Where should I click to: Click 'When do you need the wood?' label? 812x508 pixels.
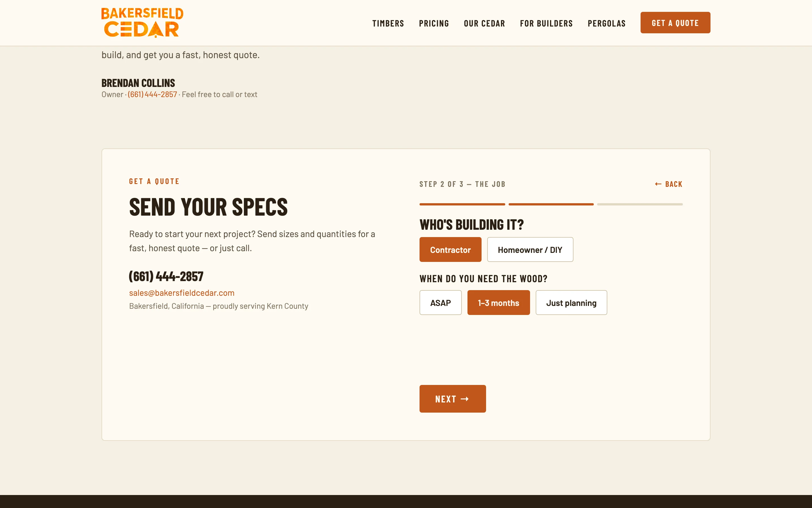click(x=483, y=279)
